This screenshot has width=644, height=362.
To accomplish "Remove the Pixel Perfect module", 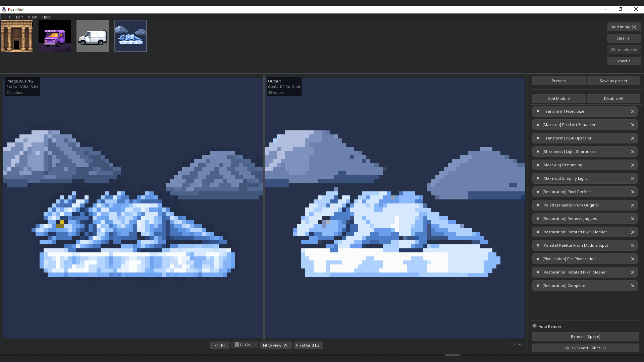I will point(633,192).
